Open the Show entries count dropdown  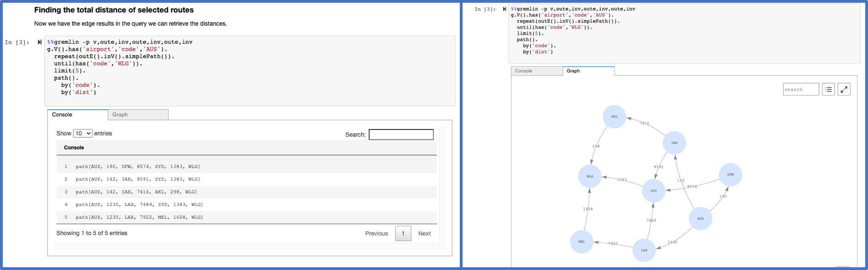(x=82, y=133)
